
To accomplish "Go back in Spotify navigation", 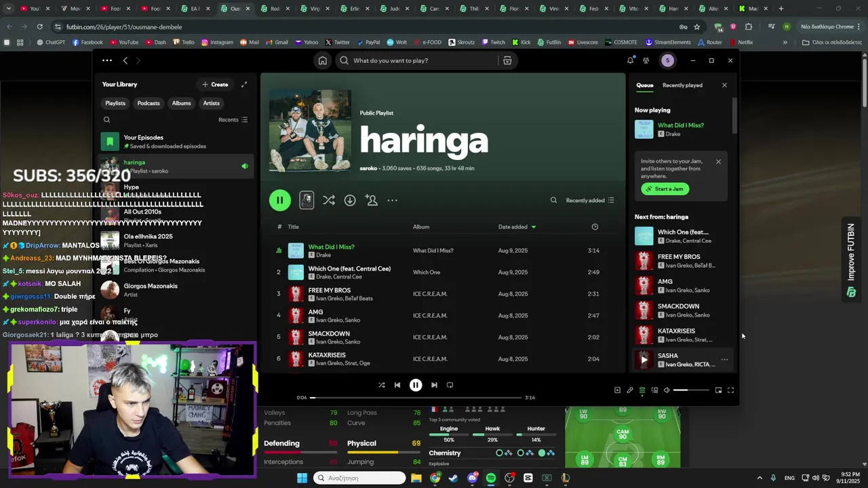I will (x=125, y=60).
